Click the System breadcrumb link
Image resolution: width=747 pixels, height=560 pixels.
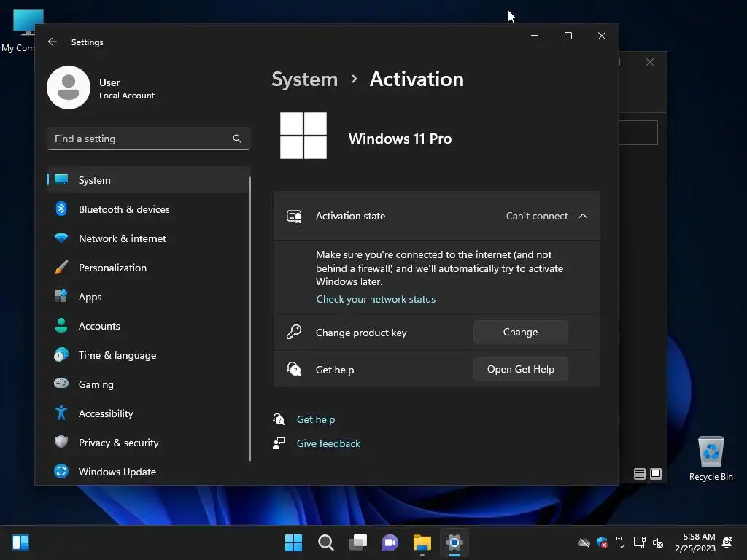coord(304,79)
